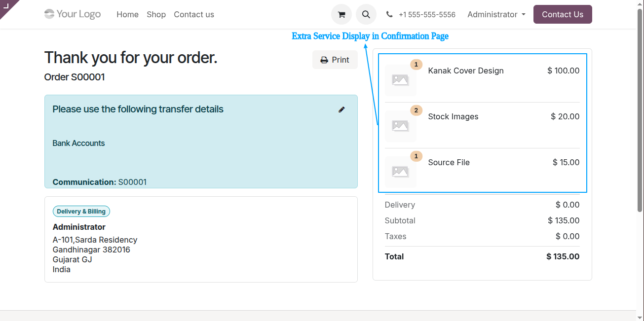
Task: Click the Subtotal $ 135.00 amount
Action: tap(564, 220)
